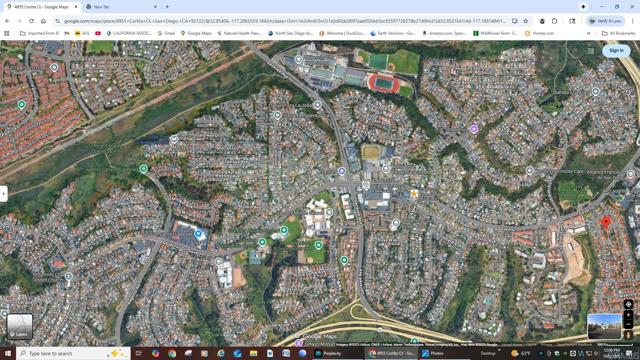Click the Sign in button on the map
The width and height of the screenshot is (640, 360).
[616, 51]
